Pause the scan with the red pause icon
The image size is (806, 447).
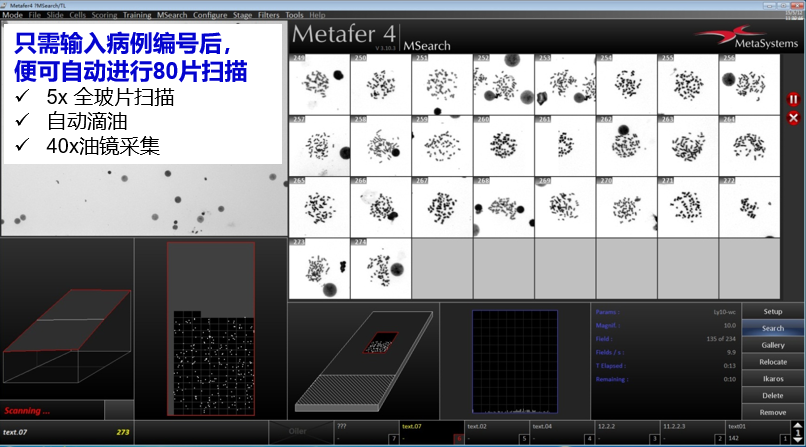pyautogui.click(x=793, y=100)
